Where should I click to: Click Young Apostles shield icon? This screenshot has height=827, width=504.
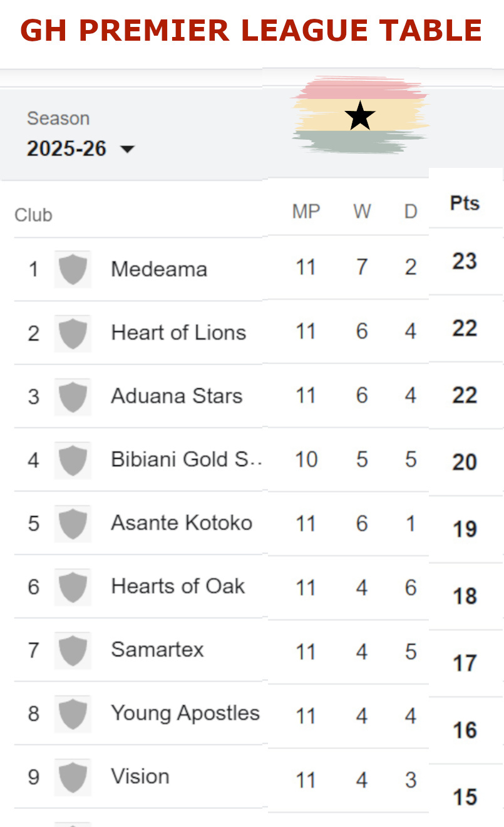pos(73,714)
